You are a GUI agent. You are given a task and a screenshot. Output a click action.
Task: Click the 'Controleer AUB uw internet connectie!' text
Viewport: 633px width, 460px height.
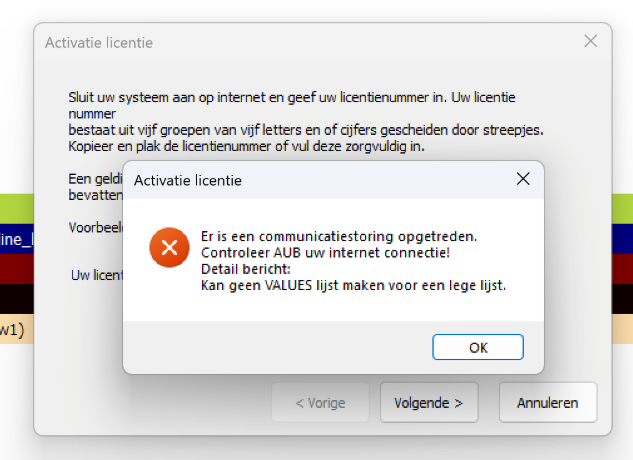(x=325, y=253)
